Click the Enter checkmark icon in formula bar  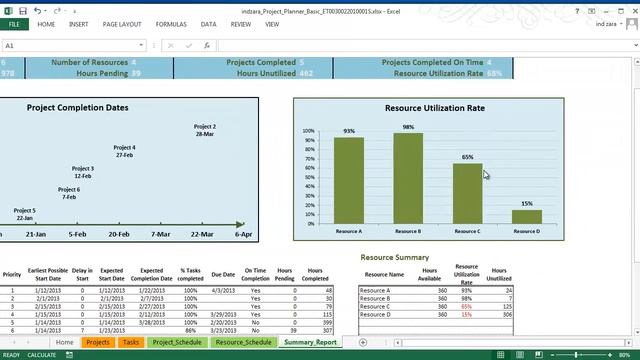[189, 46]
